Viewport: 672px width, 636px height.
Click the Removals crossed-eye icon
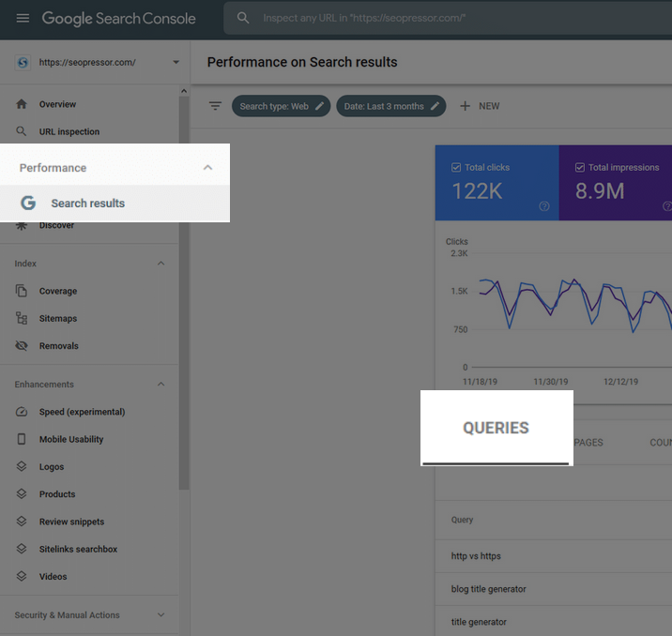[x=22, y=345]
